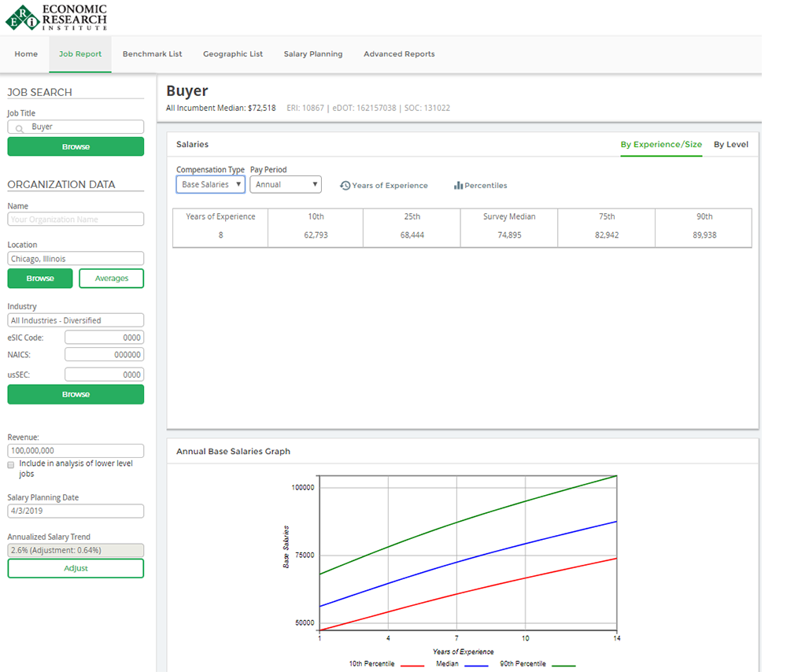Click the Industry field All Industries - Diversified
Image resolution: width=787 pixels, height=672 pixels.
(76, 320)
